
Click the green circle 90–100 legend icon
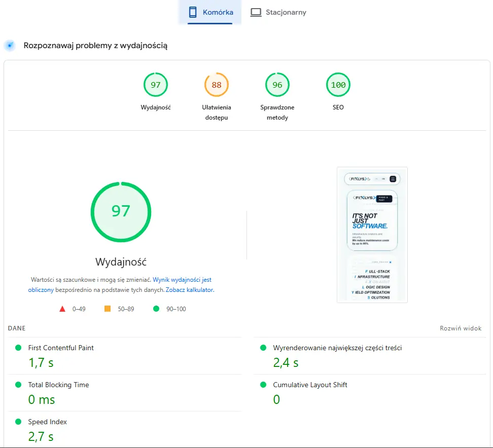tap(156, 309)
